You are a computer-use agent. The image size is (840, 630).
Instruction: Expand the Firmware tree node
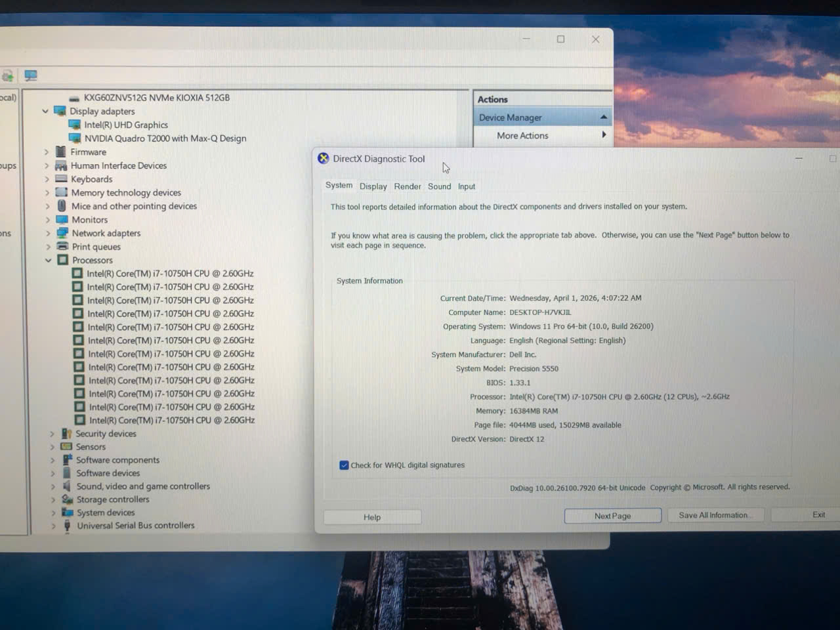(47, 152)
